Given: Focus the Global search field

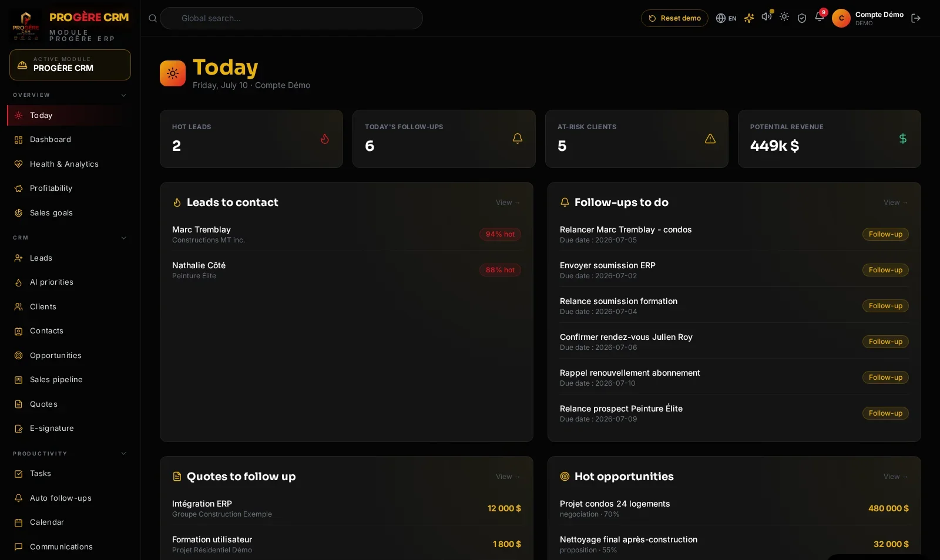Looking at the screenshot, I should click(x=291, y=18).
